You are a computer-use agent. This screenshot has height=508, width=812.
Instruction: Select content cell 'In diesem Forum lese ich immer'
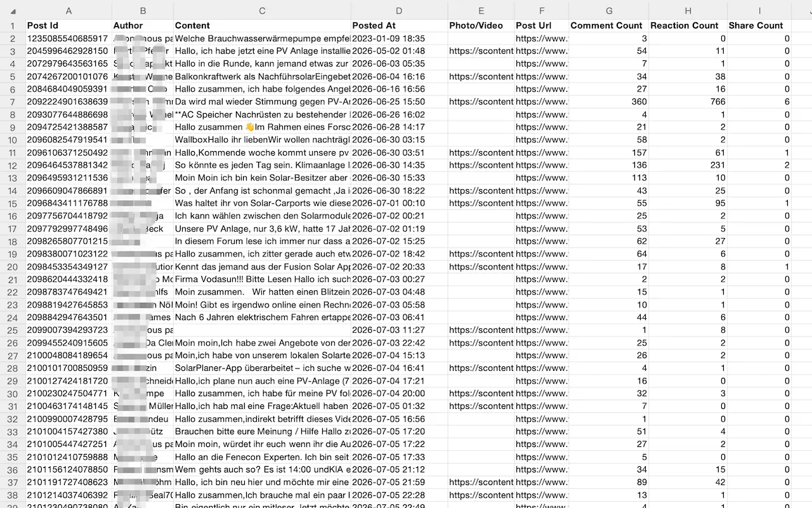(x=262, y=241)
